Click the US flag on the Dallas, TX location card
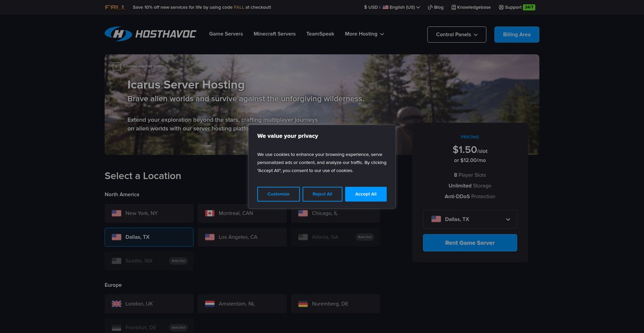Viewport: 644px width, 333px height. [x=116, y=237]
